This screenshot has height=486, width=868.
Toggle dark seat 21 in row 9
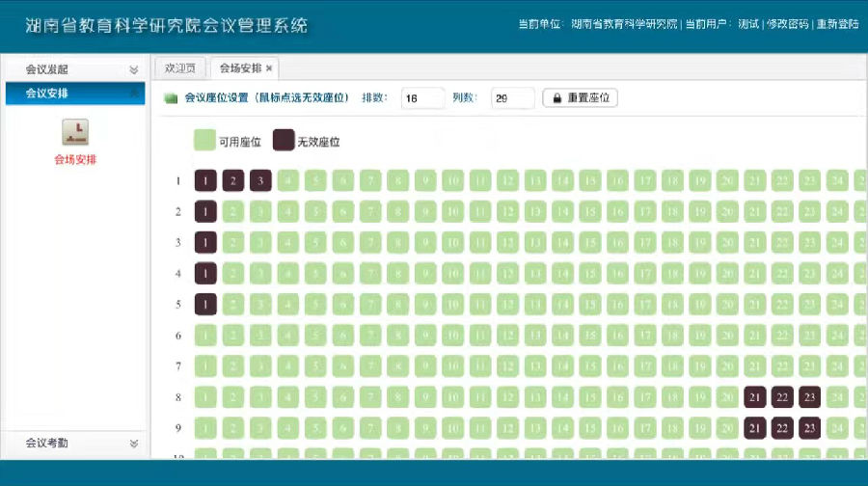click(x=755, y=428)
